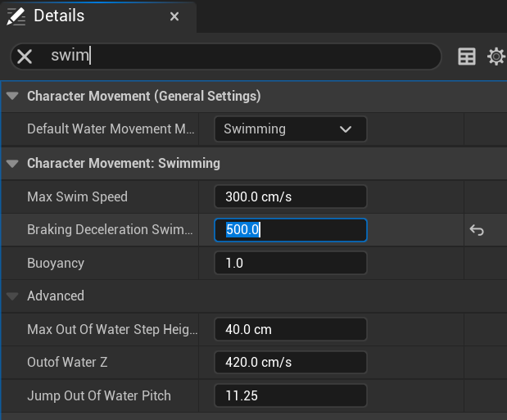Select the Details tab
The image size is (507, 420).
coord(59,16)
